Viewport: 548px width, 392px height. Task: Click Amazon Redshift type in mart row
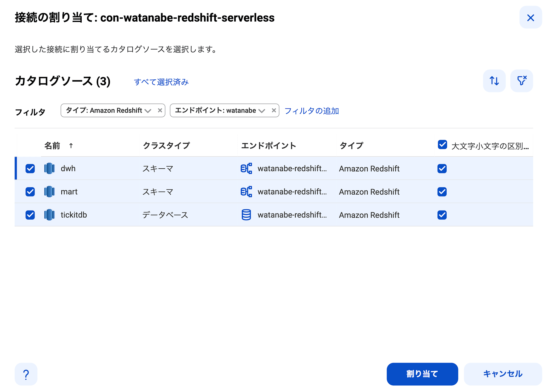[x=369, y=192]
